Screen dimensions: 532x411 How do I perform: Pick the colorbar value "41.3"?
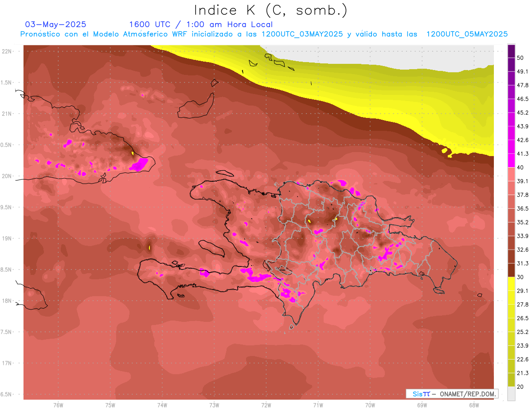[x=523, y=154]
